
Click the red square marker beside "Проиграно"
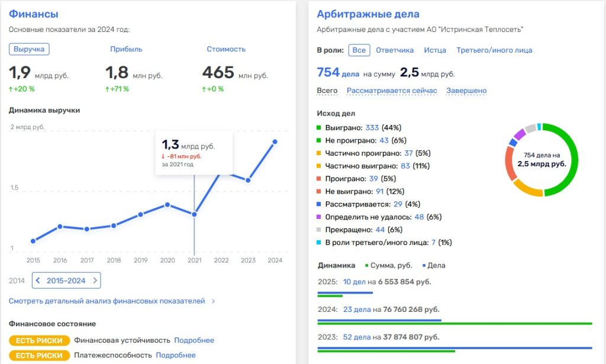pyautogui.click(x=320, y=179)
